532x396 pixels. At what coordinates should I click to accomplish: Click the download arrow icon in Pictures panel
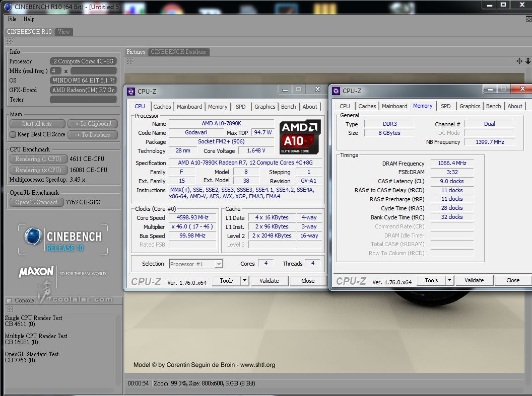click(528, 61)
